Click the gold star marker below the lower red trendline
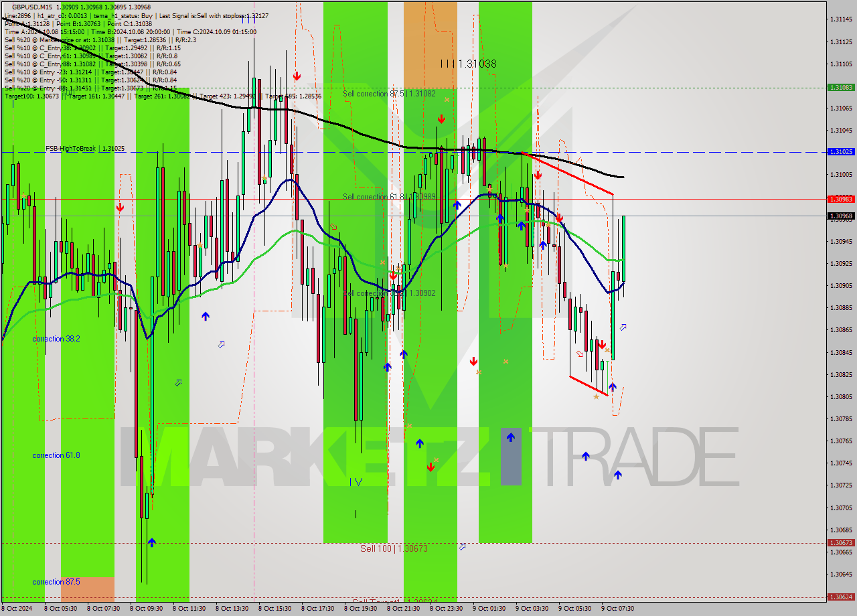Screen dimensions: 857x616 [596, 396]
